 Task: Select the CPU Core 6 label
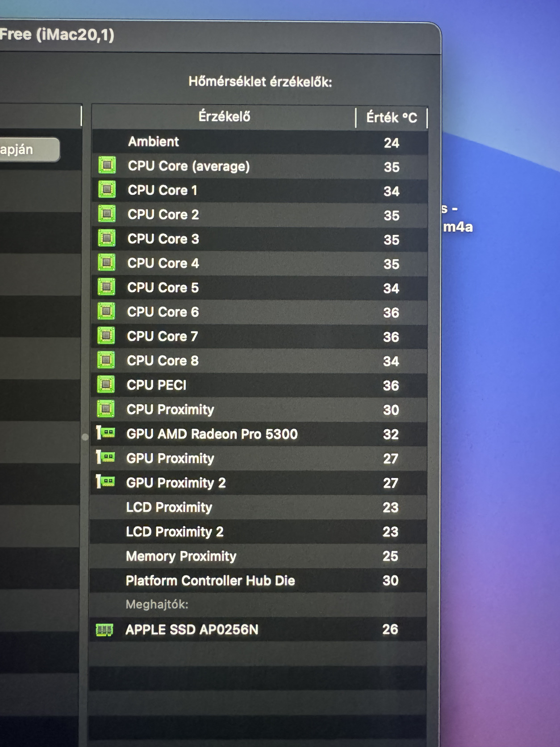163,312
